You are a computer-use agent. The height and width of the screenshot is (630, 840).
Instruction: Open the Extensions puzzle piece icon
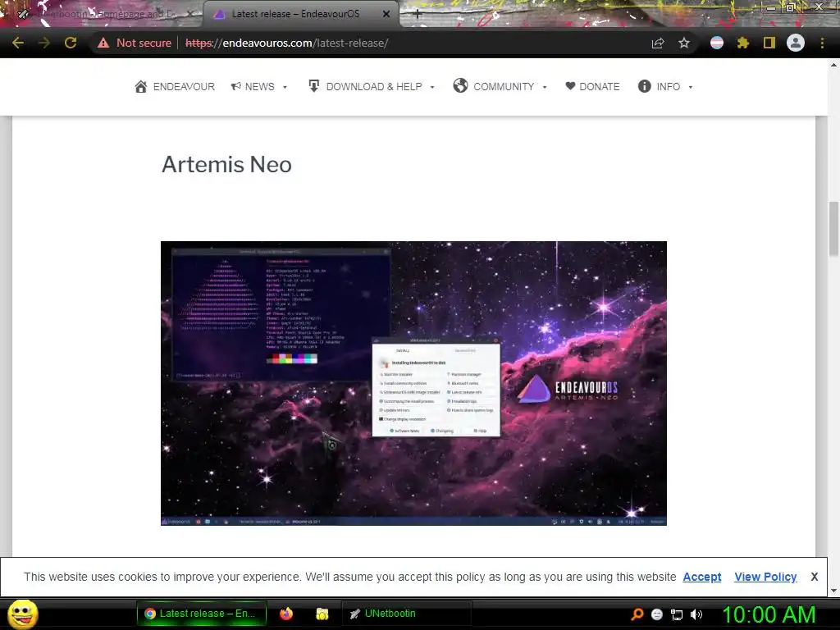pos(743,43)
